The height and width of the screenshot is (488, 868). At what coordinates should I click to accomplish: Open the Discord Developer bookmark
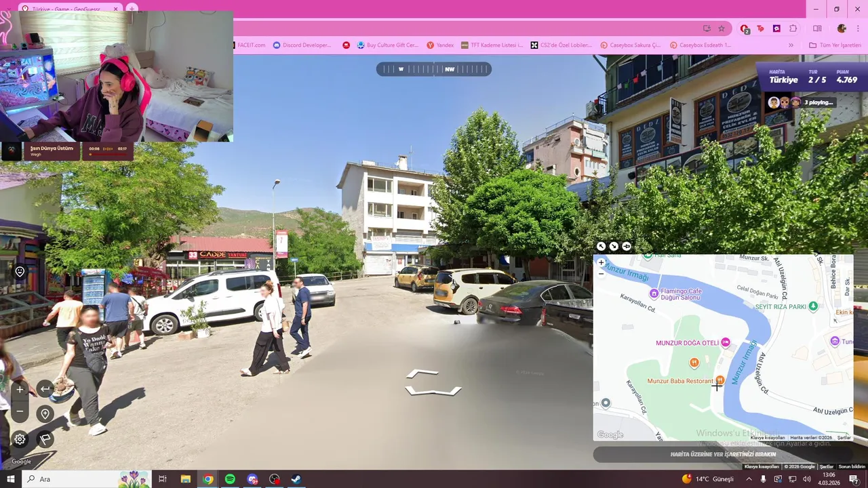click(302, 45)
